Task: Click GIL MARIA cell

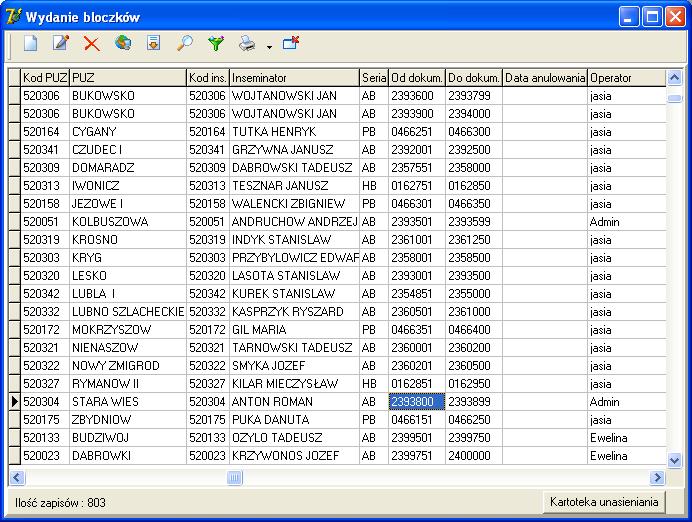Action: 294,330
